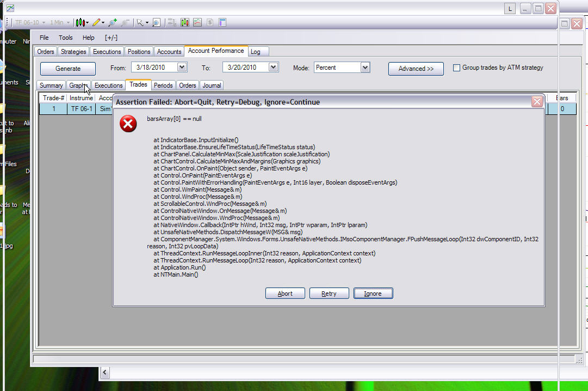Click the red error X icon
588x391 pixels.
pos(128,124)
